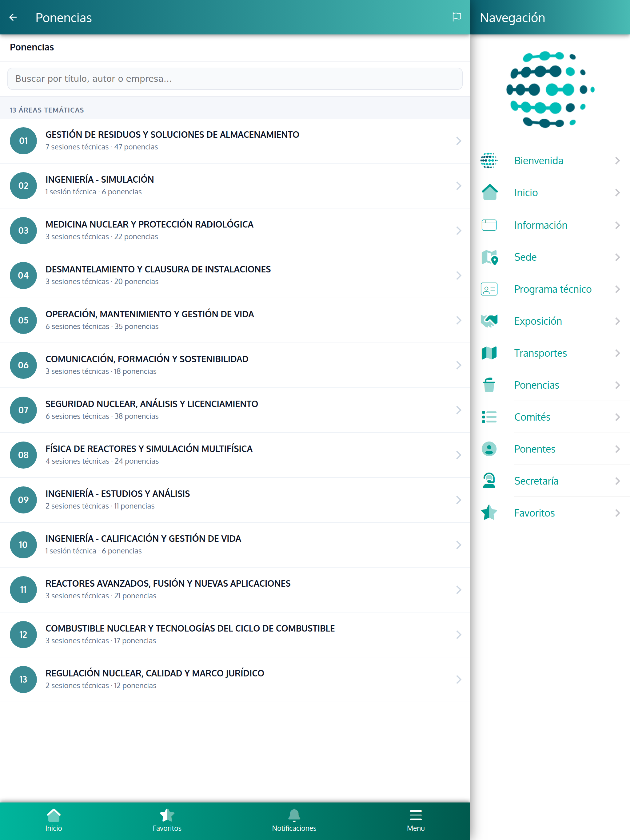Open the Notificaciones tab in the bottom bar
This screenshot has height=840, width=630.
click(x=294, y=820)
